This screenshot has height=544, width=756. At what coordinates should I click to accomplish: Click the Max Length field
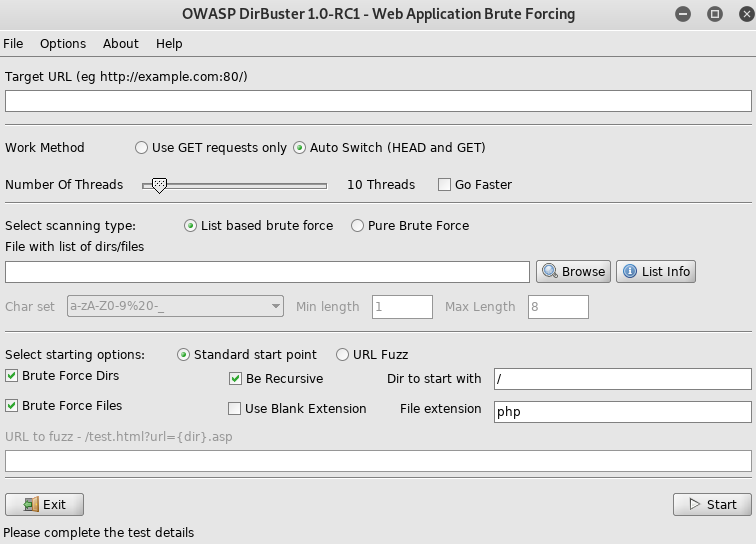(x=558, y=307)
